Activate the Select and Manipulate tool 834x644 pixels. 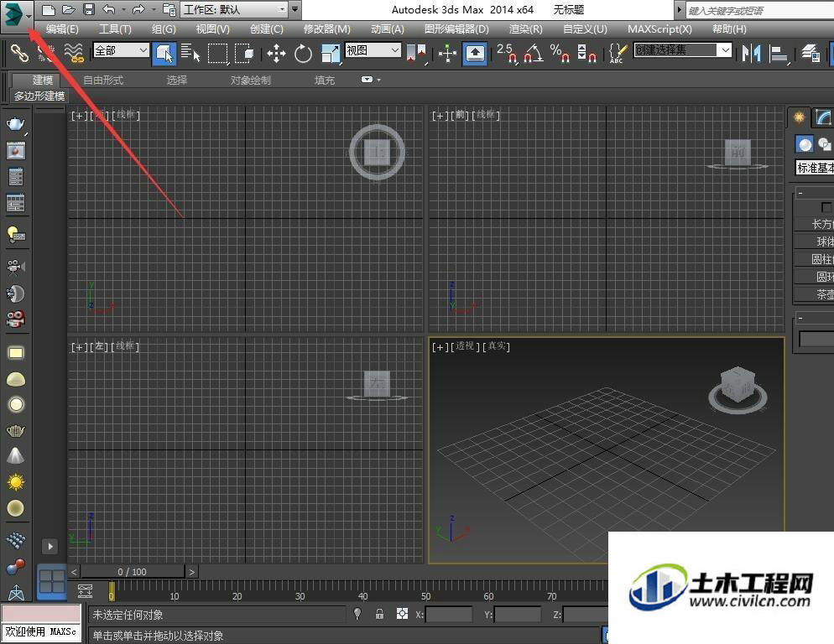pyautogui.click(x=448, y=53)
